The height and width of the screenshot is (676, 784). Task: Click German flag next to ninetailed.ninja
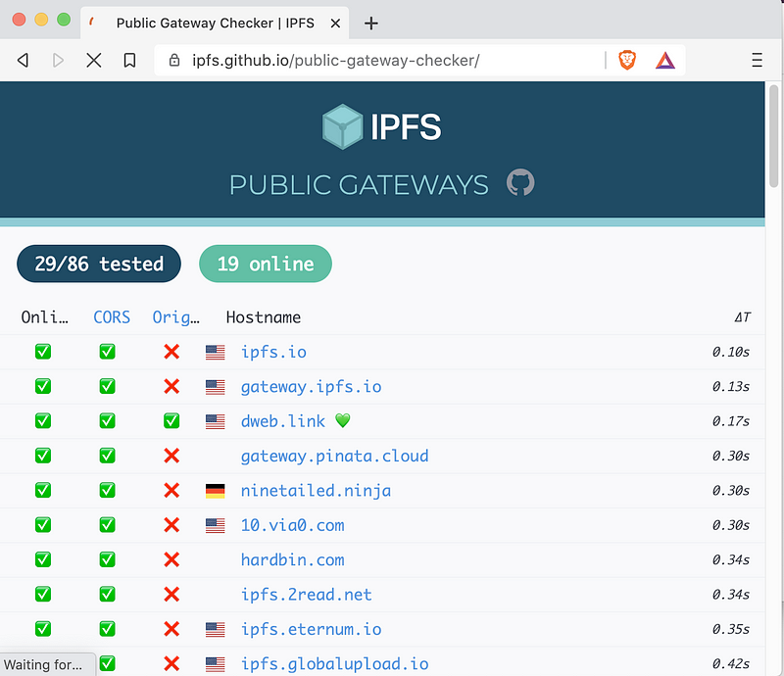tap(215, 491)
